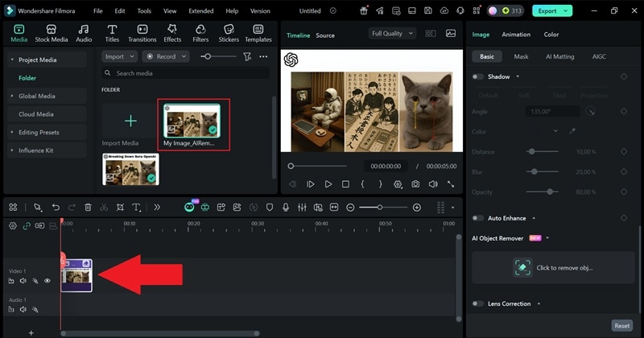Open the Record dropdown
Screen dimensions: 644x338
166,56
